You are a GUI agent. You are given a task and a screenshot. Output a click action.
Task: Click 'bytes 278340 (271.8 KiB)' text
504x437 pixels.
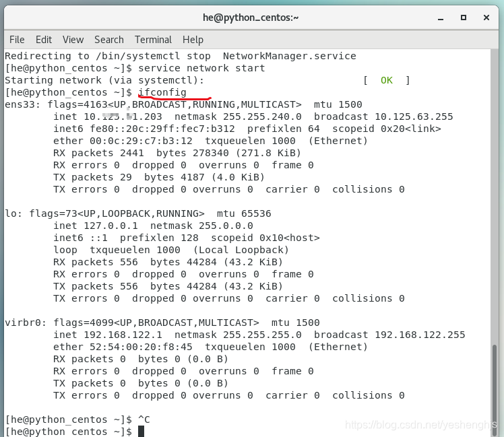click(228, 154)
